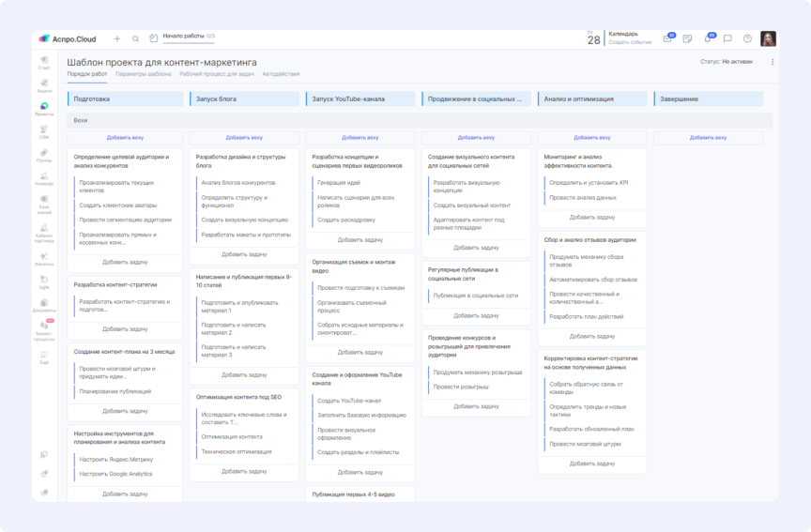The width and height of the screenshot is (811, 532).
Task: Click Добавить веху under Завершение
Action: (708, 138)
